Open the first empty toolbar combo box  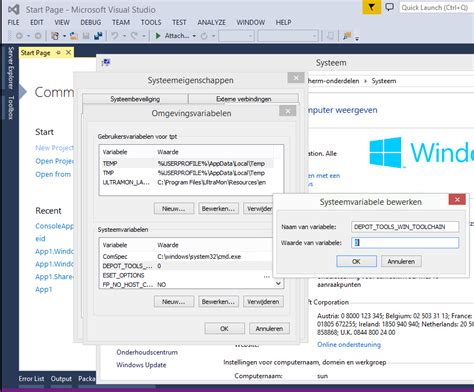pos(236,36)
